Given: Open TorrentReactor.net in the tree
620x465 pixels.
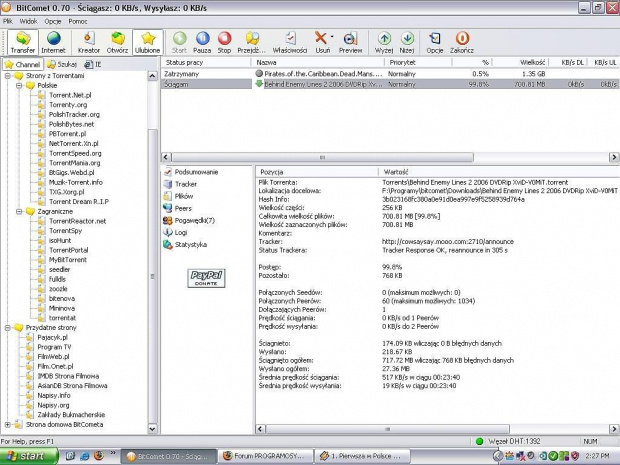Looking at the screenshot, I should tap(78, 221).
